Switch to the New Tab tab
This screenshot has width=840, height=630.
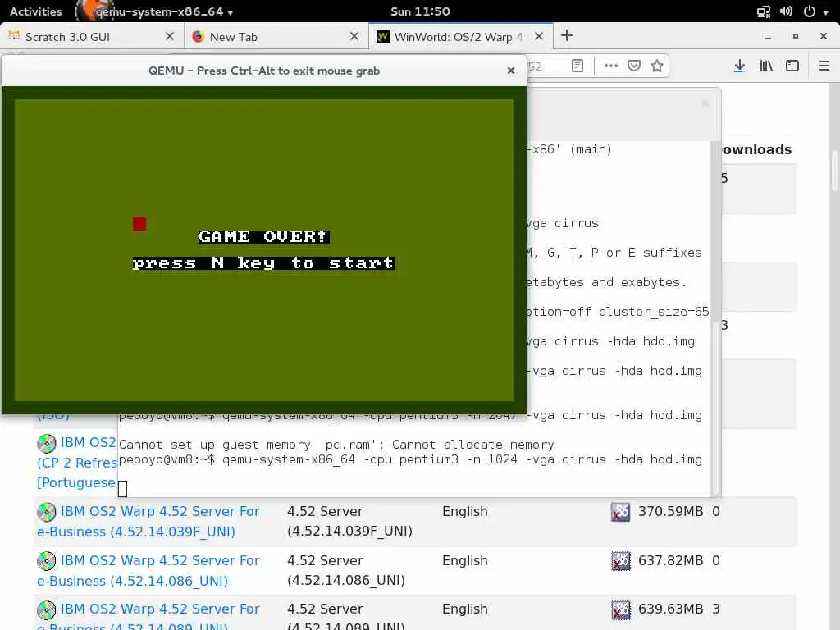(276, 36)
